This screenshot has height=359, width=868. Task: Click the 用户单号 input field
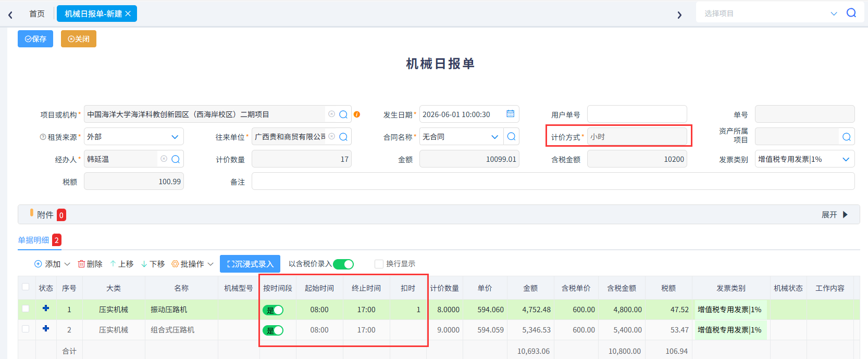coord(637,114)
